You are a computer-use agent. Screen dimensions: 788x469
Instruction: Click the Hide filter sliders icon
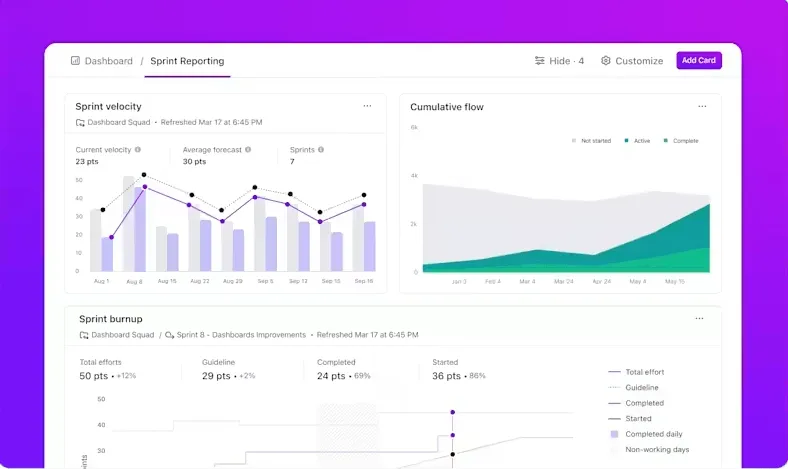click(539, 61)
